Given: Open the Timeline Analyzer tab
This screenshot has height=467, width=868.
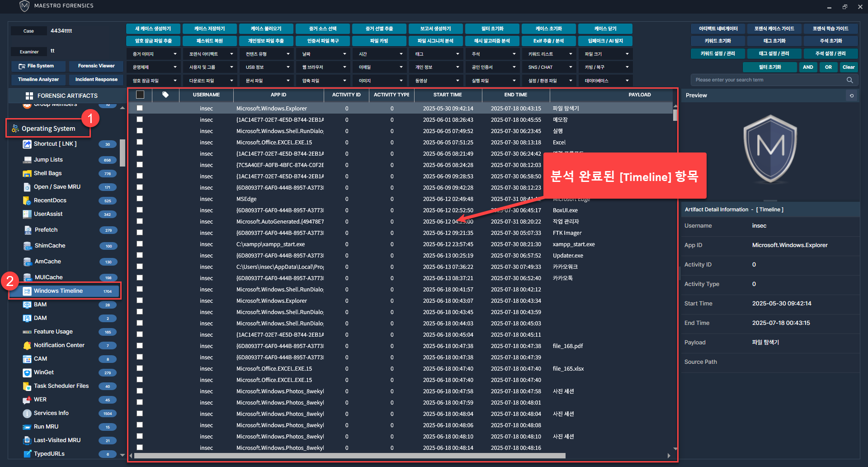Looking at the screenshot, I should [38, 80].
